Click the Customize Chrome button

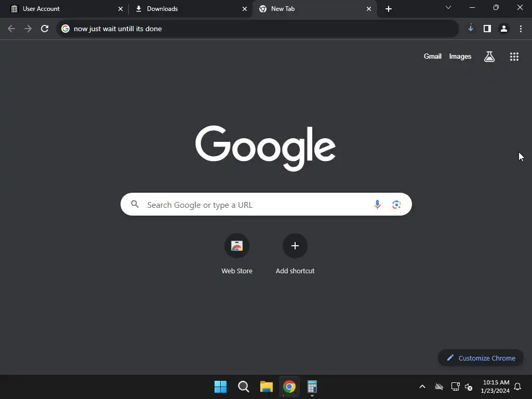point(481,358)
